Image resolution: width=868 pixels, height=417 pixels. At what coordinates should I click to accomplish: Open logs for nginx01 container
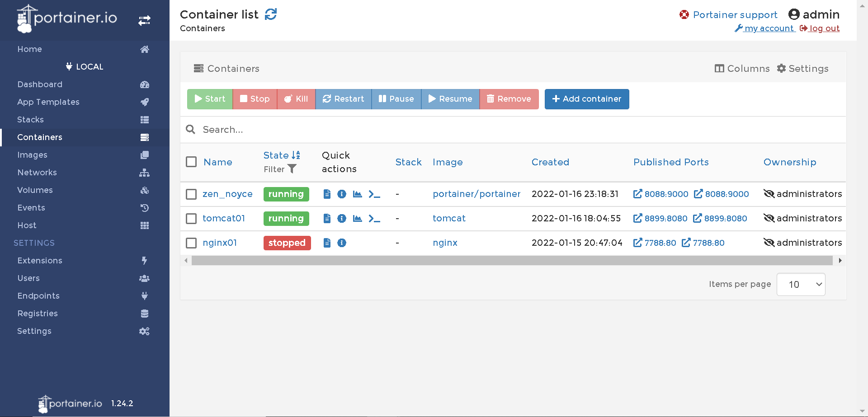(x=327, y=243)
